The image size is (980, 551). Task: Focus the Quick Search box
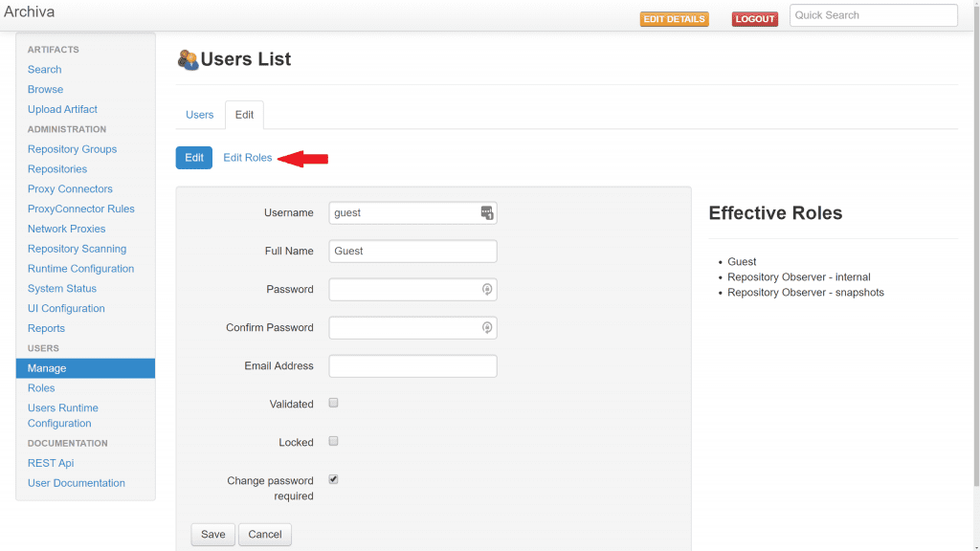(873, 15)
